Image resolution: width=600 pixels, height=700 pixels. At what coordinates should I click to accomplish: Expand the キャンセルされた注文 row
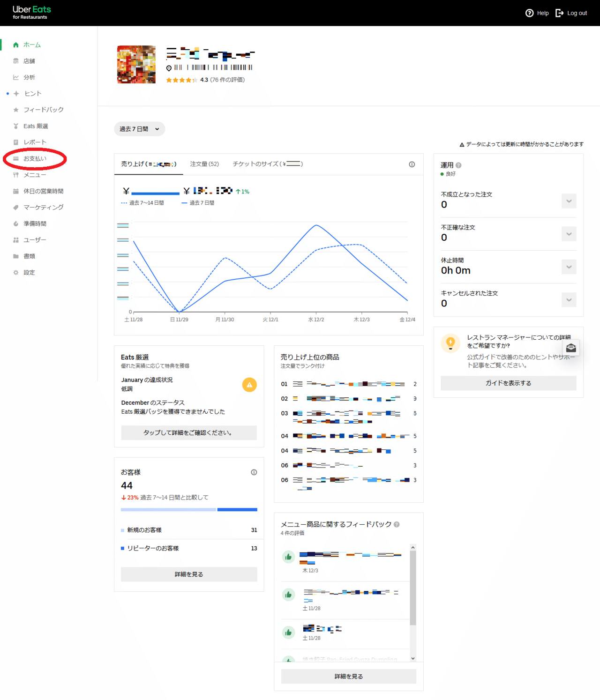(x=569, y=300)
